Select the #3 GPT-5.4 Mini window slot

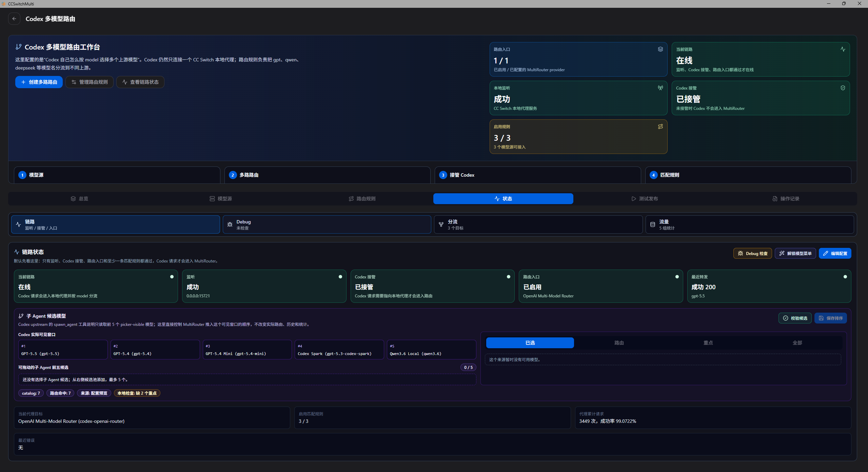(x=247, y=350)
